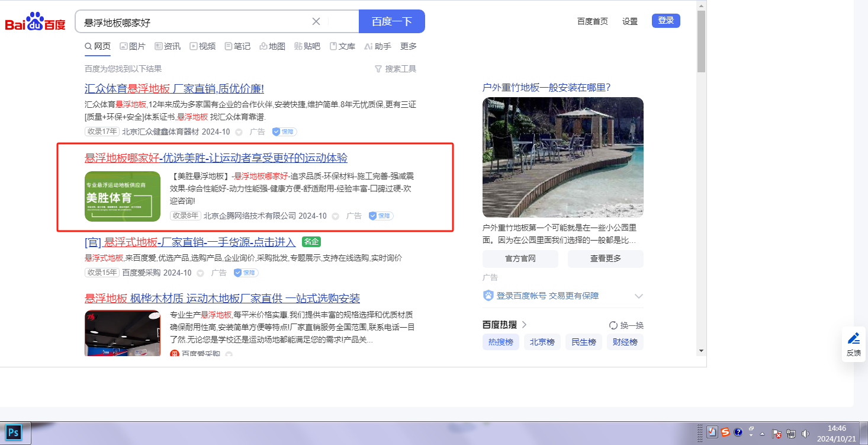Click the outdoor bamboo deck photo
This screenshot has height=445, width=868.
(563, 157)
